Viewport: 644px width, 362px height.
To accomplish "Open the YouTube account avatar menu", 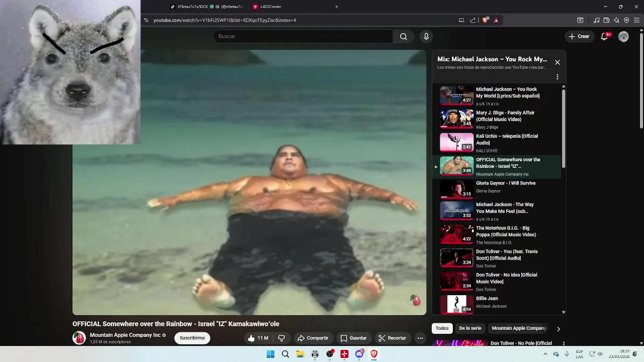I will tap(623, 36).
